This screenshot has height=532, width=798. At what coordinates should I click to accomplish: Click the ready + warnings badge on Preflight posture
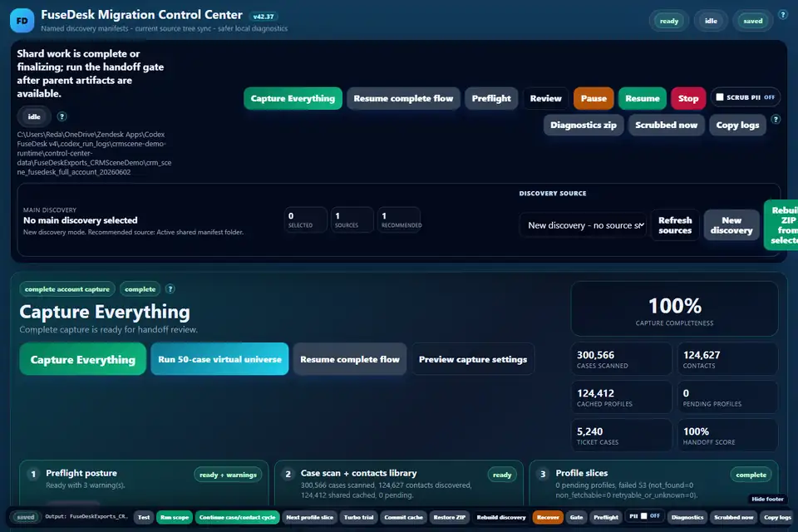click(228, 475)
